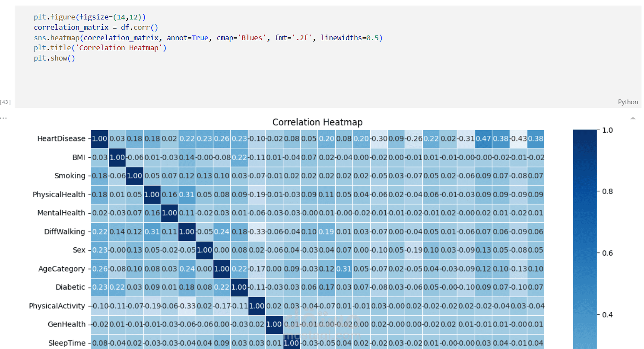The width and height of the screenshot is (644, 349).
Task: Click the Diabetic row label
Action: click(70, 288)
